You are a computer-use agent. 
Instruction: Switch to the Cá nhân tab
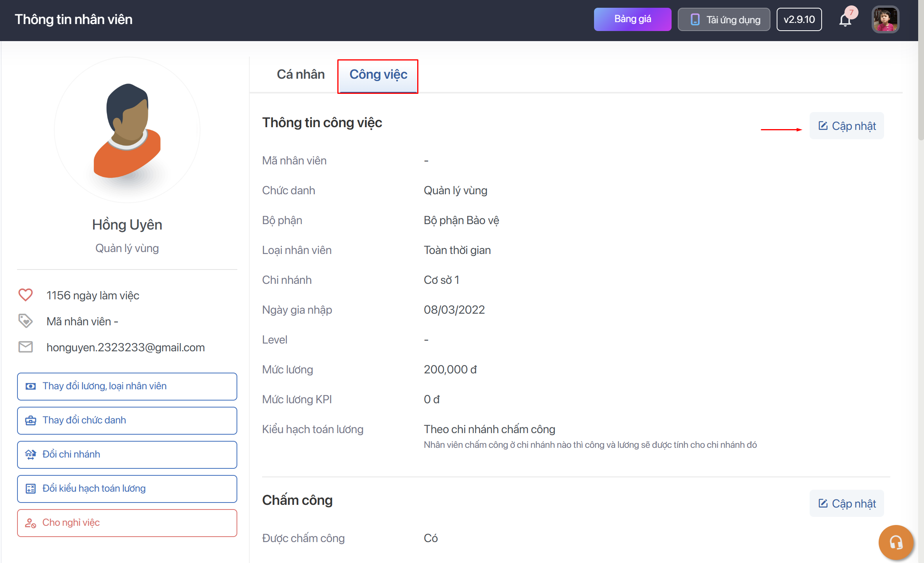pos(301,74)
